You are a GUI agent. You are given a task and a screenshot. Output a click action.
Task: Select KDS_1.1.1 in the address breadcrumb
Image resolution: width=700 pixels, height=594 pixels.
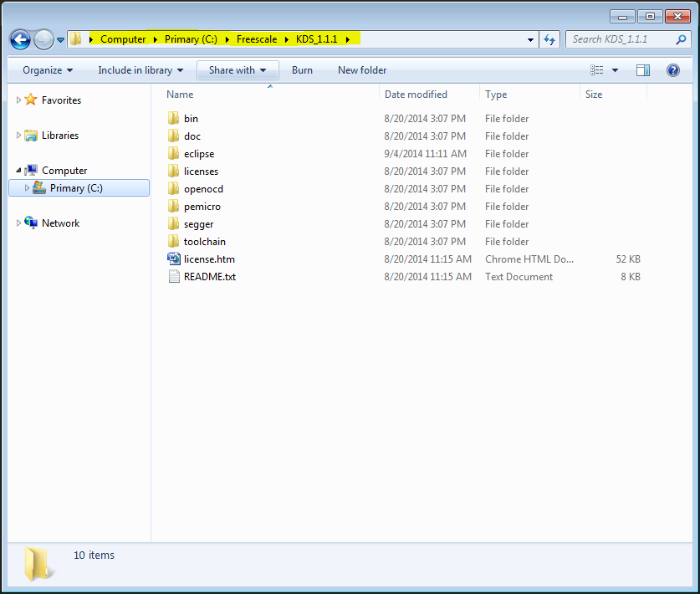(x=316, y=39)
